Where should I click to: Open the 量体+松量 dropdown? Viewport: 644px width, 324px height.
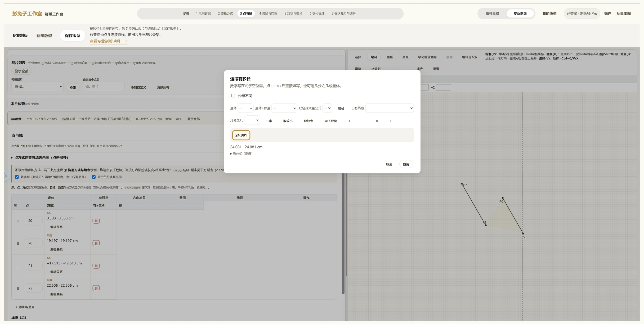tap(284, 108)
